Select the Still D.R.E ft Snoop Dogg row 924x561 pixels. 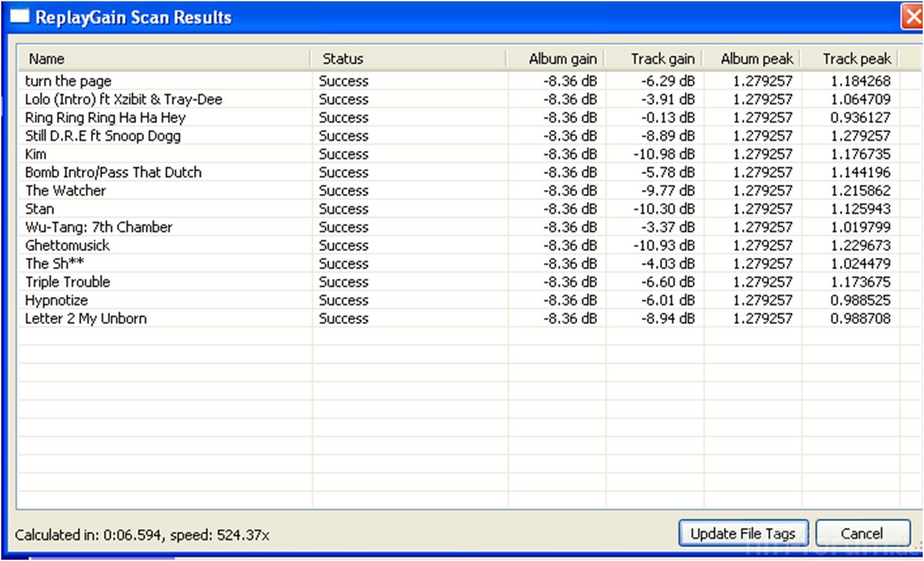tap(102, 136)
